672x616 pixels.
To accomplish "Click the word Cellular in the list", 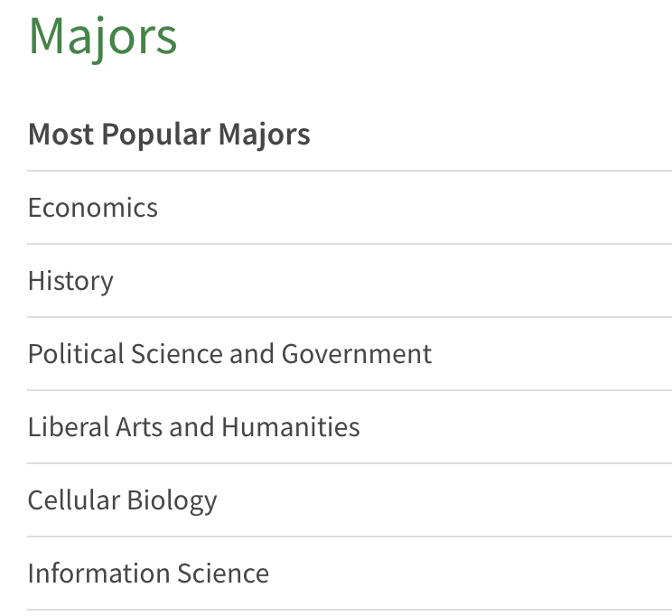I will (x=74, y=500).
